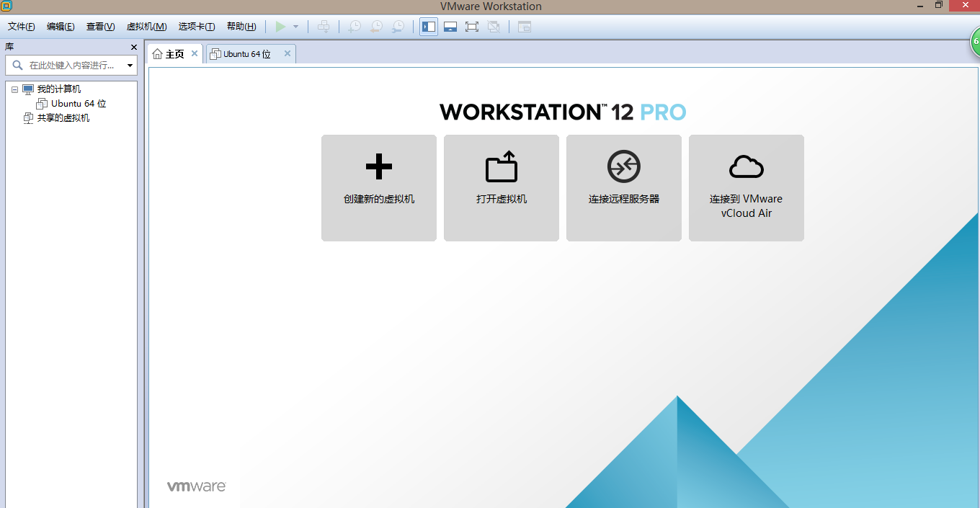Viewport: 980px width, 508px height.
Task: Click the green power-on play button
Action: [280, 27]
